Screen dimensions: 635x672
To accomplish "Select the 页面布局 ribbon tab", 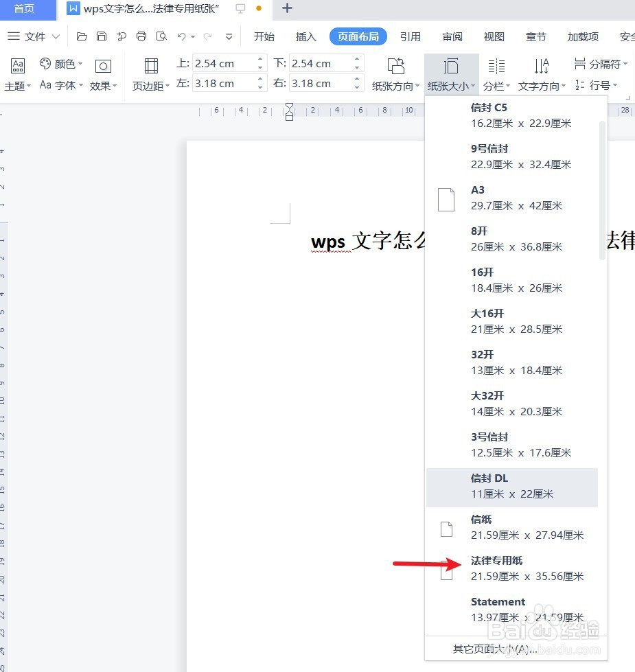I will point(358,37).
